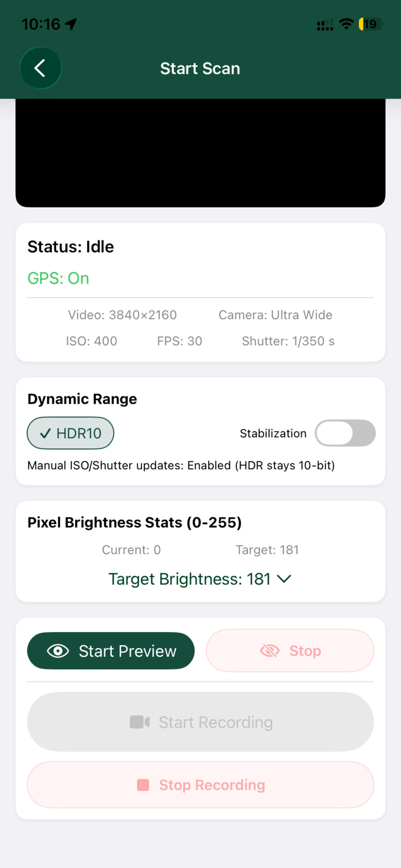Tap the cellular signal bars icon
The width and height of the screenshot is (401, 868).
[325, 25]
